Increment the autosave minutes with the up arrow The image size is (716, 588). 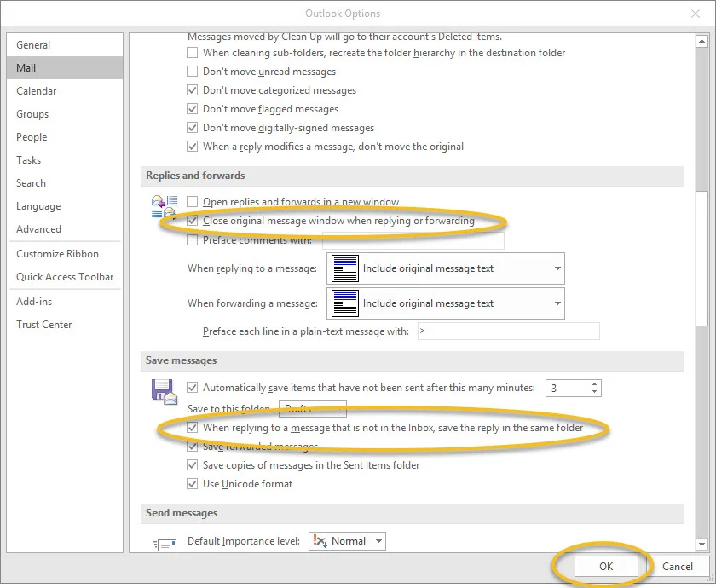coord(596,383)
